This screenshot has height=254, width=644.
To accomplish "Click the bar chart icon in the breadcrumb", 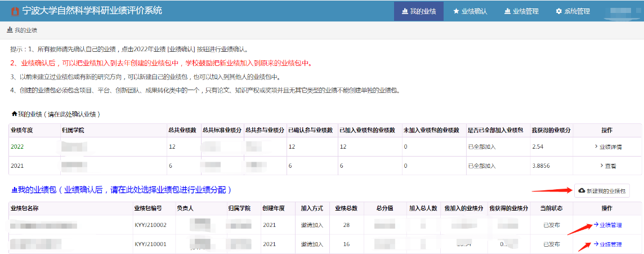I will coord(9,30).
